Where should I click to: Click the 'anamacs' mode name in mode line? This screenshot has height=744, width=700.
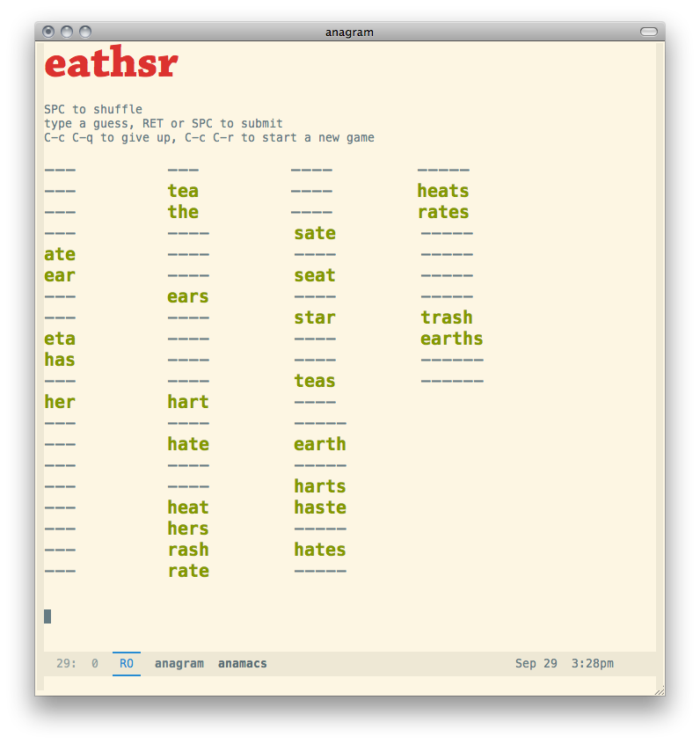(243, 663)
